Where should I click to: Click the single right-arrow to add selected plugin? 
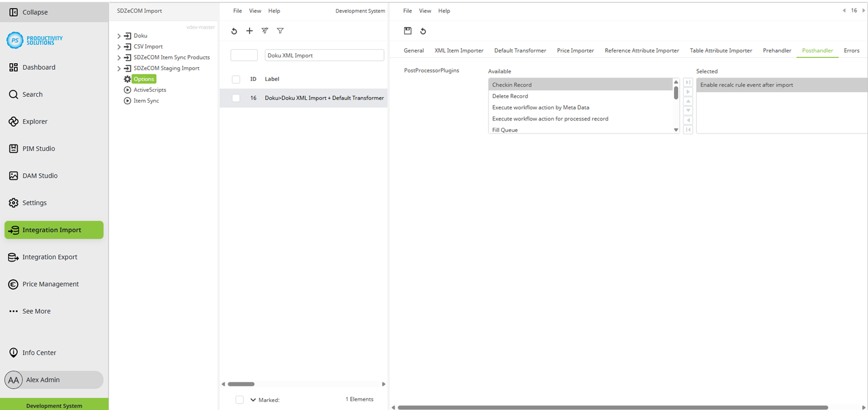point(688,92)
